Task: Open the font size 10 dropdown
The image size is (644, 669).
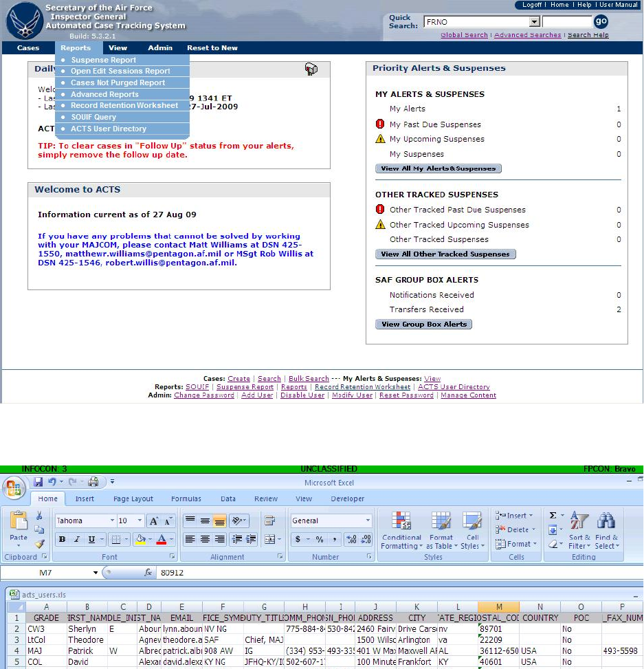Action: (x=140, y=520)
